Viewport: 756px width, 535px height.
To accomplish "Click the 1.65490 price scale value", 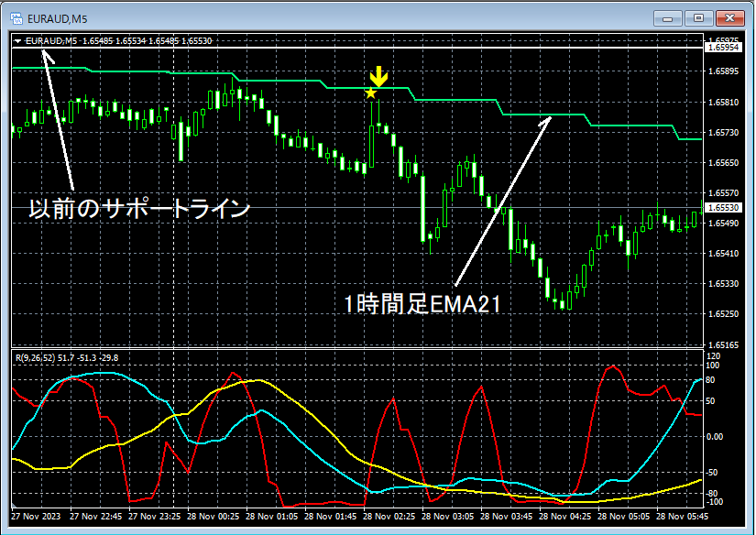I will [724, 224].
